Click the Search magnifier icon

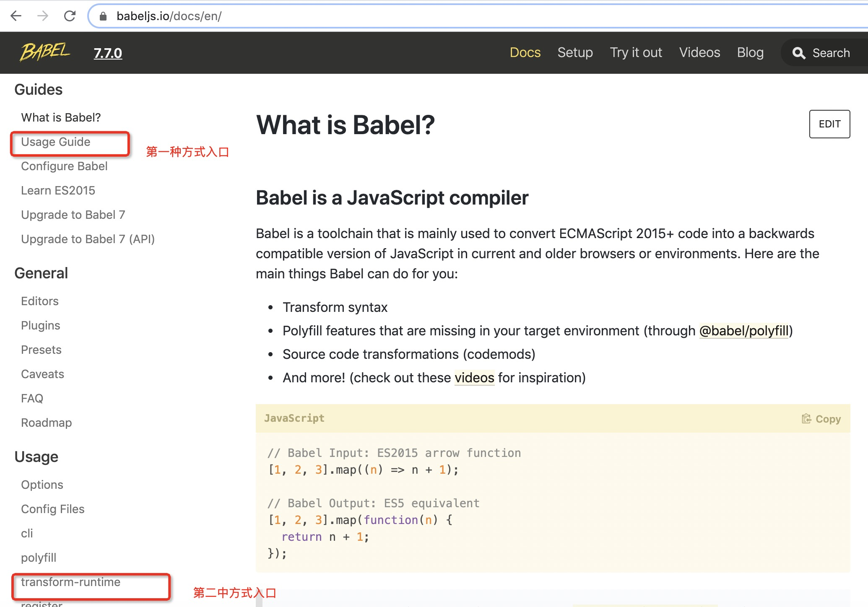point(798,53)
